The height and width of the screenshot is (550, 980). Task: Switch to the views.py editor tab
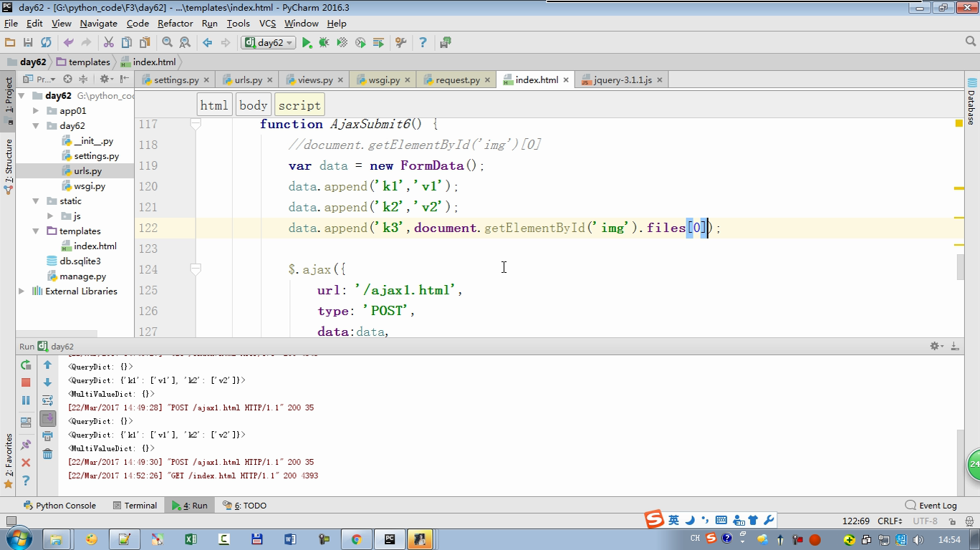click(314, 80)
